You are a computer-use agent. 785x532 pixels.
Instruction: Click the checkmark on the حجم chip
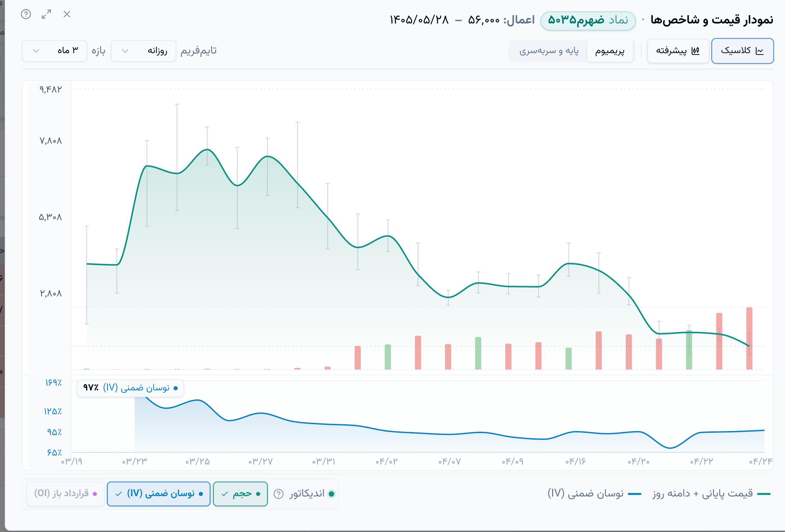225,494
